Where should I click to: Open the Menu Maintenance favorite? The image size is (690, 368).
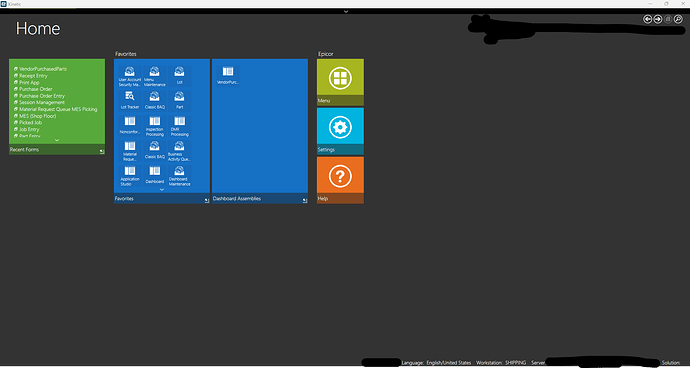click(154, 77)
